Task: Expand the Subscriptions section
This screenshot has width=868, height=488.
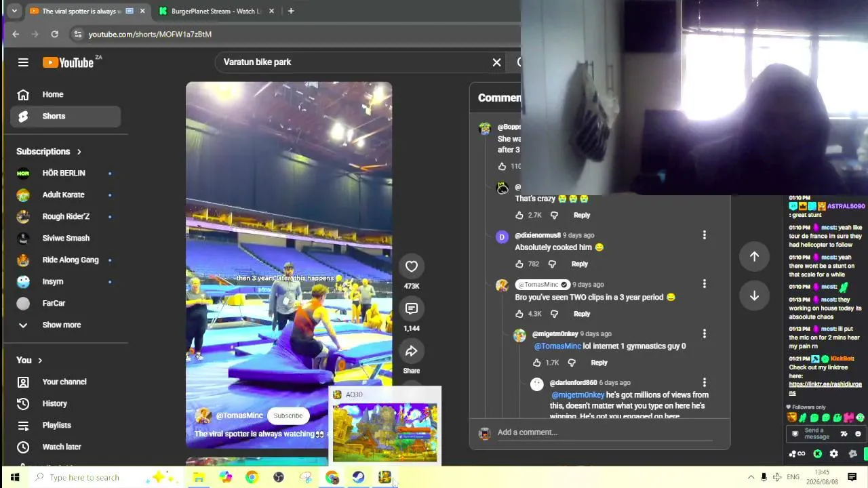Action: [x=49, y=151]
